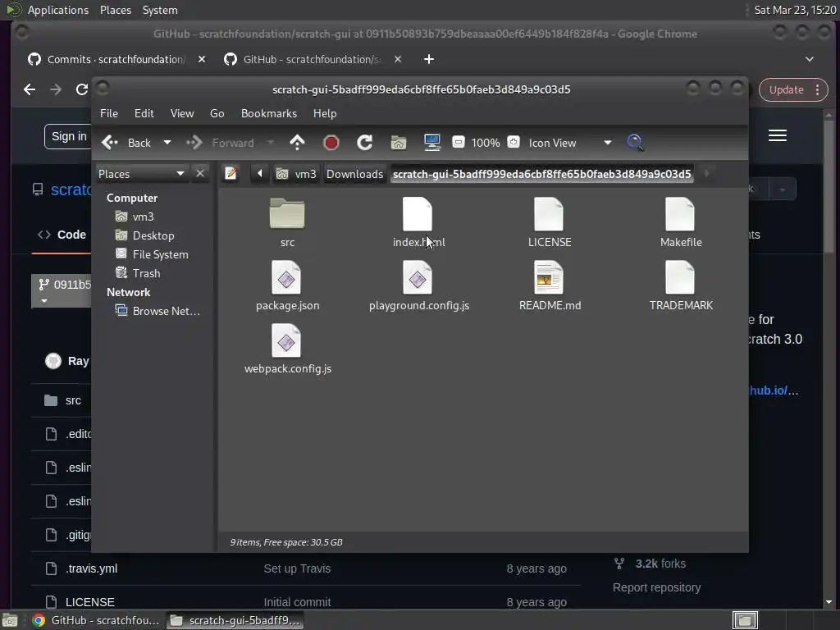Screen dimensions: 840x630
Task: Open the Applications system menu
Action: pos(58,10)
